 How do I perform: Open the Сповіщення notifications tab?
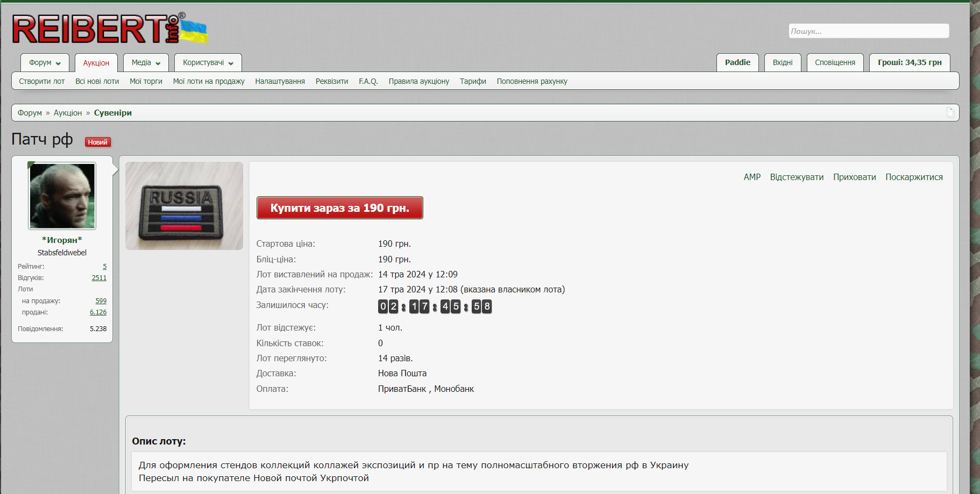click(x=834, y=63)
